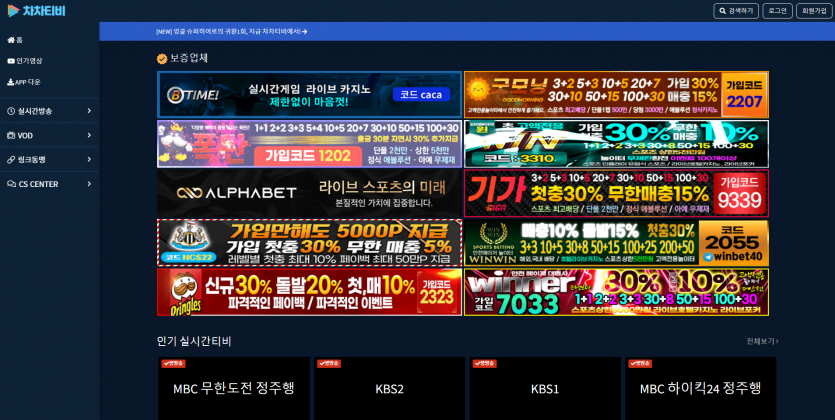Open the winner banner with code 7033

coord(616,292)
